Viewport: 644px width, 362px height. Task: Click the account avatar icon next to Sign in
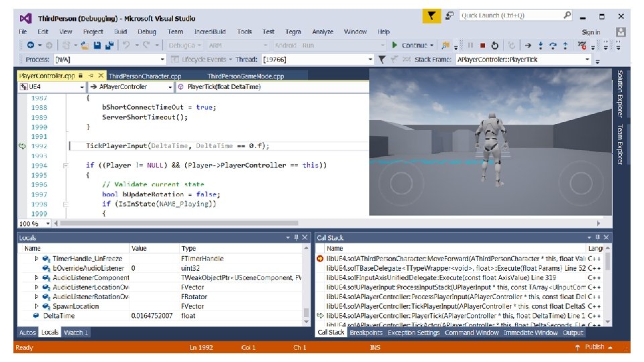pos(621,32)
